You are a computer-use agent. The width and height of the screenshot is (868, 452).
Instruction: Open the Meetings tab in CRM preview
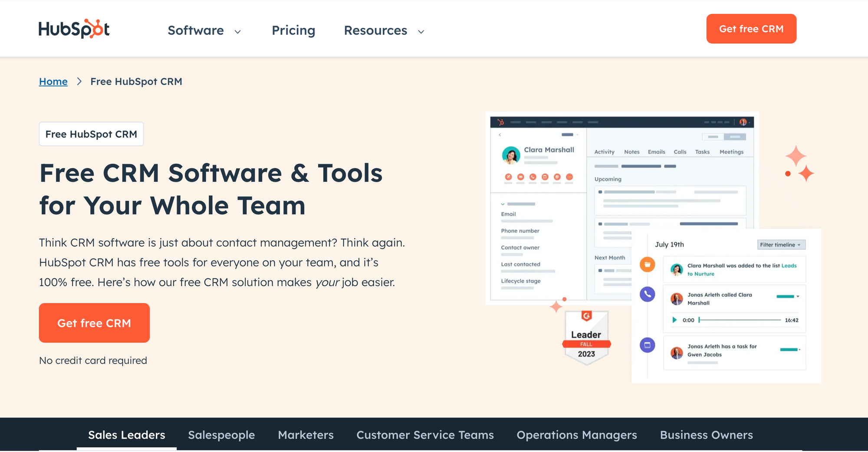tap(731, 152)
